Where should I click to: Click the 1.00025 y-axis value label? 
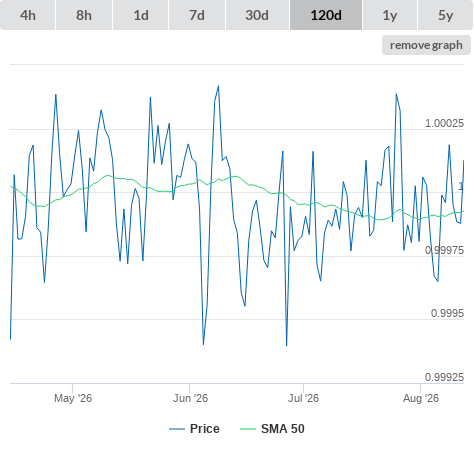[x=444, y=123]
